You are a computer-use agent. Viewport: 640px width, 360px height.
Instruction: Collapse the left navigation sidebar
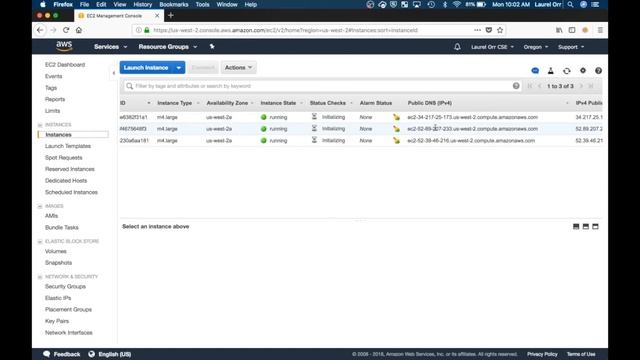(x=113, y=73)
